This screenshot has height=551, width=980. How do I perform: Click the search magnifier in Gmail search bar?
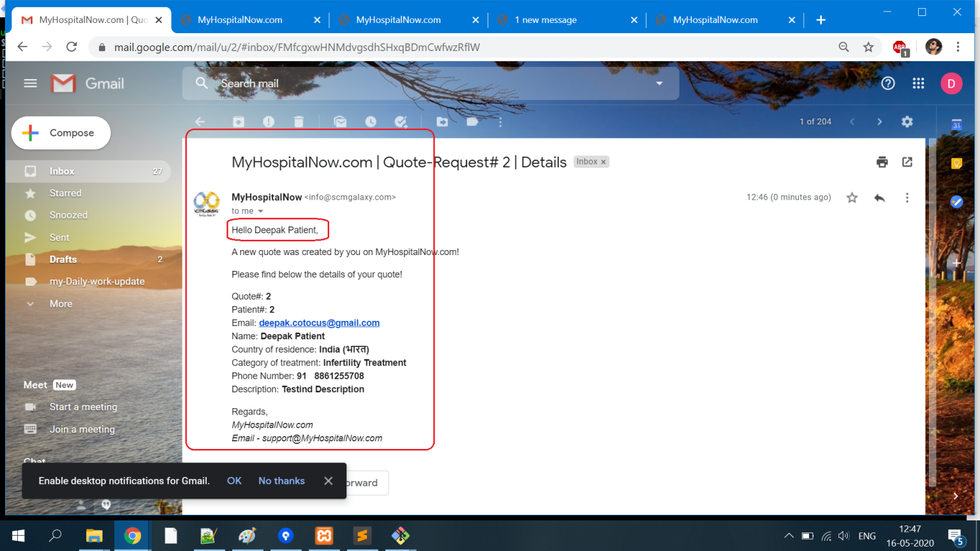[x=202, y=84]
